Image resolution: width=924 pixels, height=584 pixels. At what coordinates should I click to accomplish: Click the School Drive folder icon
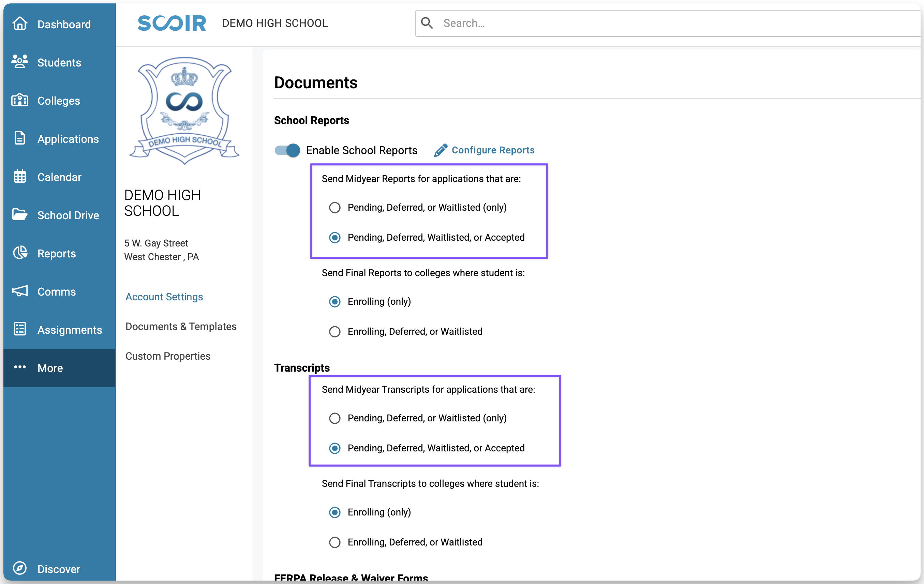point(19,214)
